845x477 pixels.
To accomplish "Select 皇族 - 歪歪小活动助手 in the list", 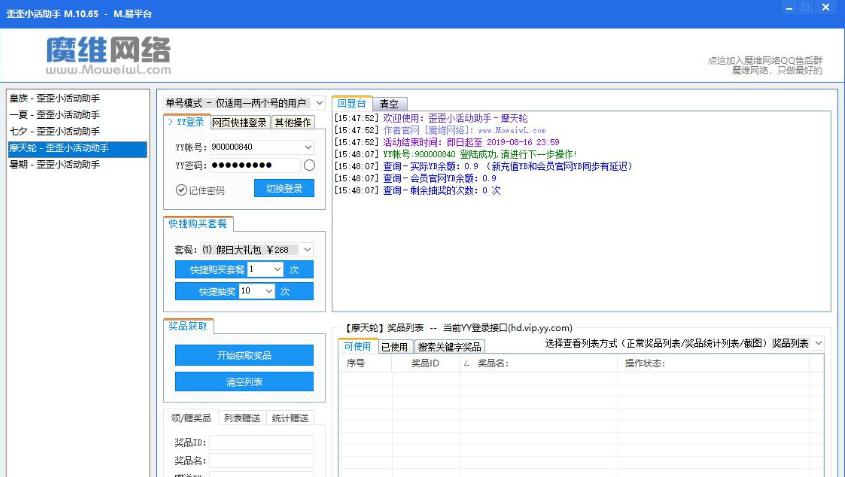I will click(77, 98).
